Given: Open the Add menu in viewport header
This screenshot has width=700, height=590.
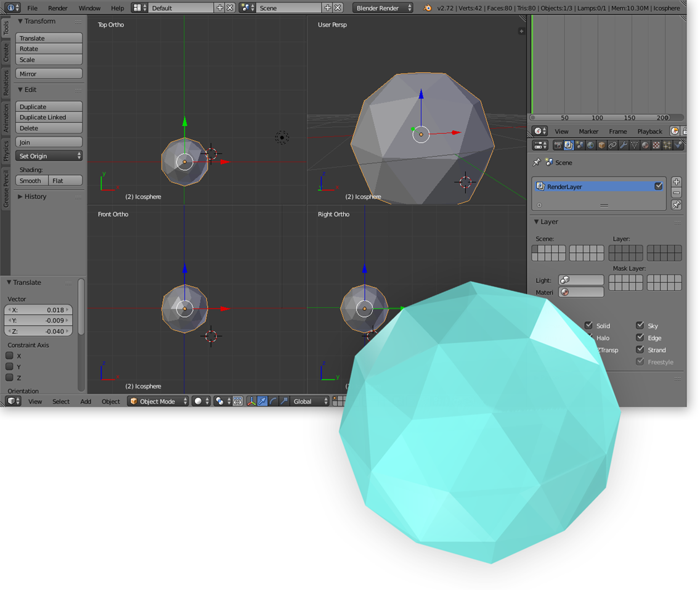Looking at the screenshot, I should point(86,401).
